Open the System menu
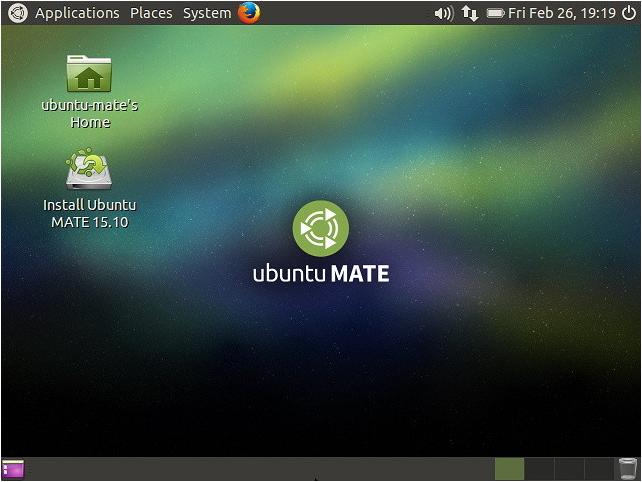Screen dimensions: 642x482 pos(207,13)
